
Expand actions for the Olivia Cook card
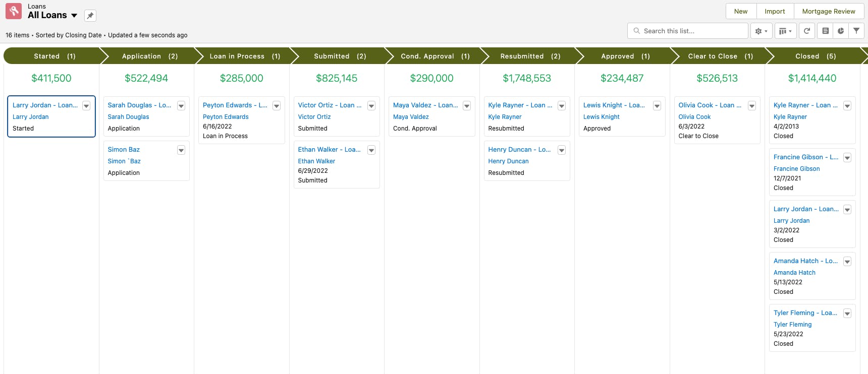click(752, 106)
